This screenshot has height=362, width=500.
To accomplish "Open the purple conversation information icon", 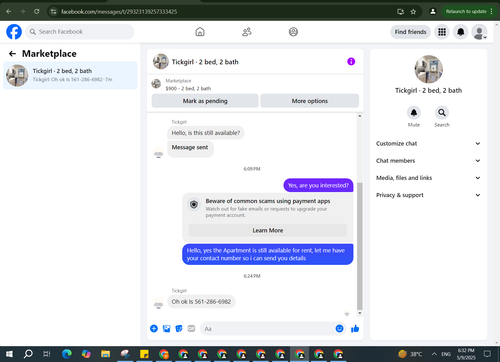I will click(351, 62).
